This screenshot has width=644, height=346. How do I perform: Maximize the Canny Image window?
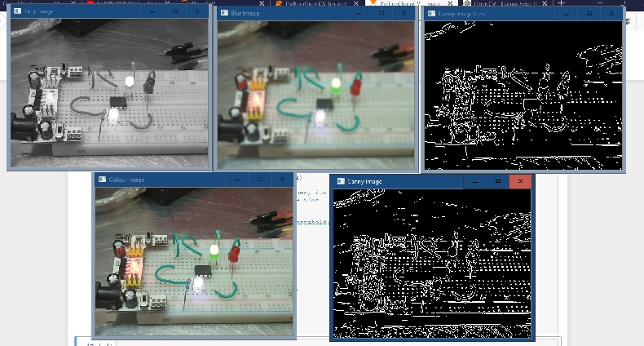[498, 181]
